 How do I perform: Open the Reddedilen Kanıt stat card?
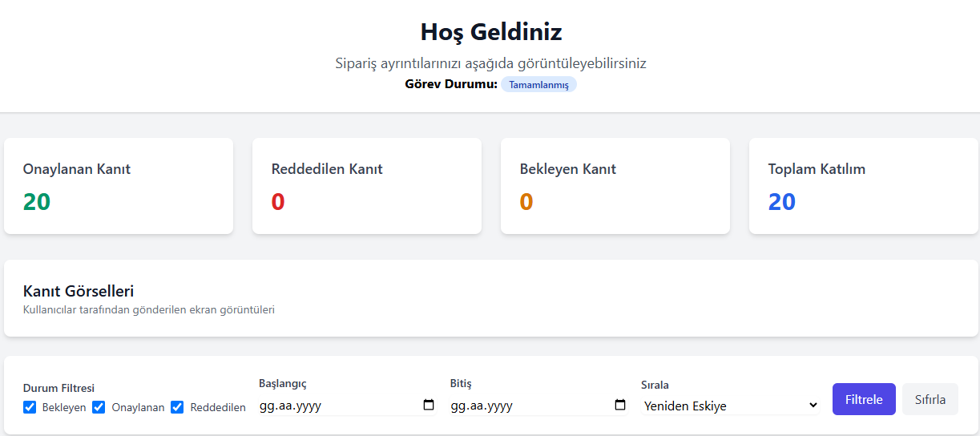pyautogui.click(x=367, y=186)
